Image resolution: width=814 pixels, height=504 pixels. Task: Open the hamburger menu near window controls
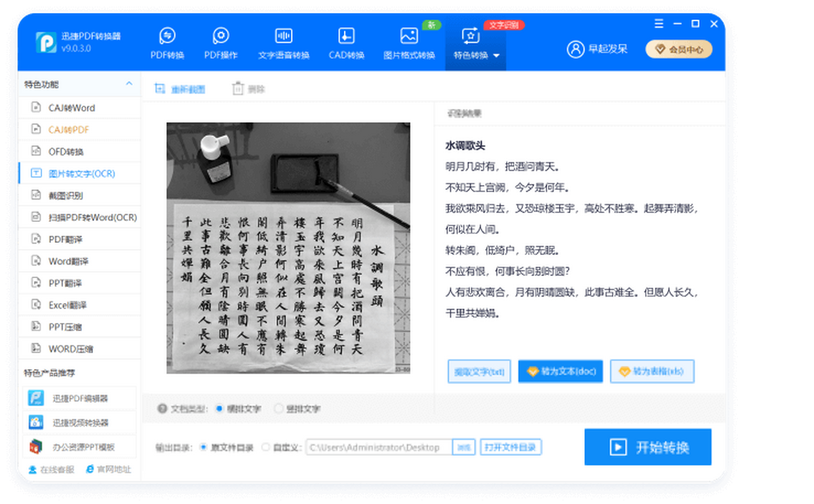[658, 24]
